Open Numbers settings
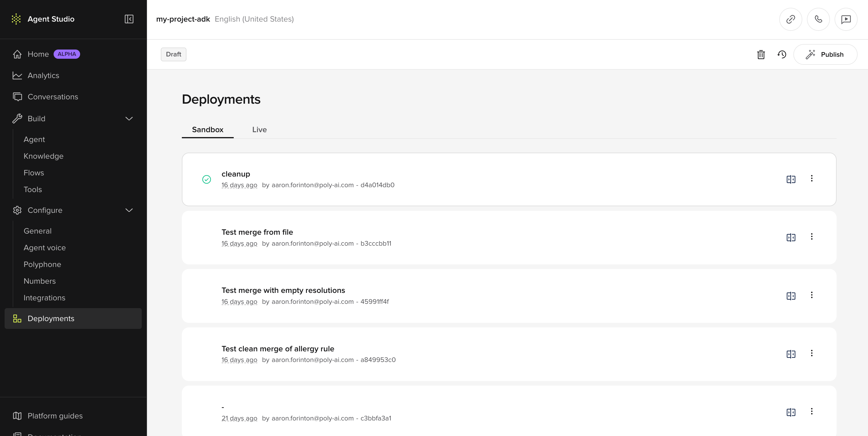The height and width of the screenshot is (436, 868). pos(39,281)
